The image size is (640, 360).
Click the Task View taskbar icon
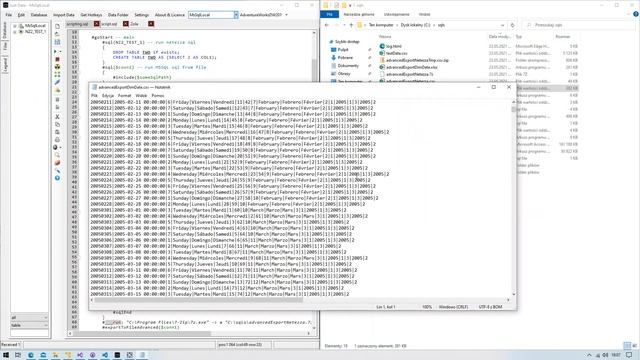(x=18, y=355)
